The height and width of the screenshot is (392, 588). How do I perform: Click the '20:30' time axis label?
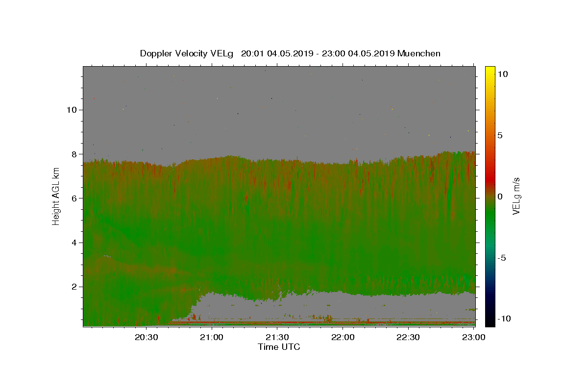coord(147,337)
